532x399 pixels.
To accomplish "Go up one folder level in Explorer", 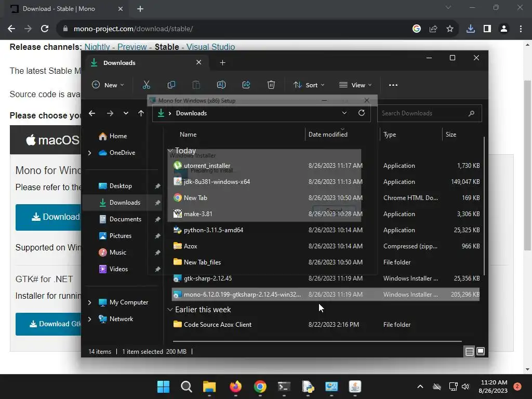I will [x=141, y=113].
